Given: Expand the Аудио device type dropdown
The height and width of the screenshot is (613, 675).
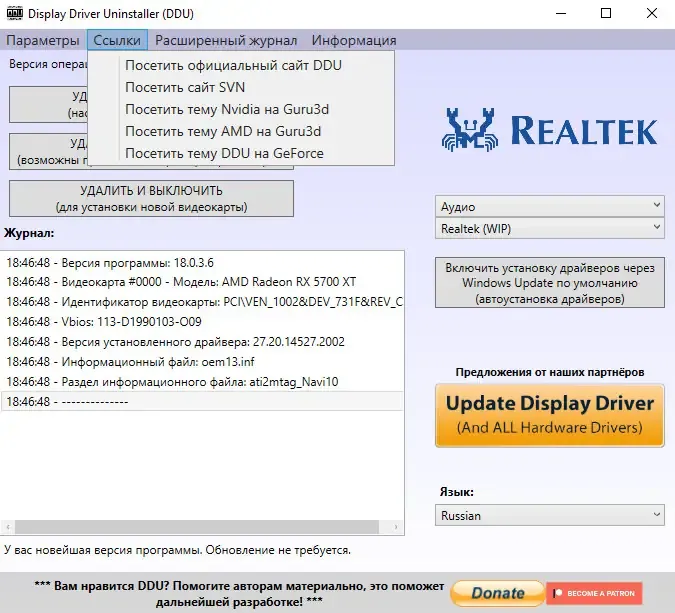Looking at the screenshot, I should coord(550,206).
